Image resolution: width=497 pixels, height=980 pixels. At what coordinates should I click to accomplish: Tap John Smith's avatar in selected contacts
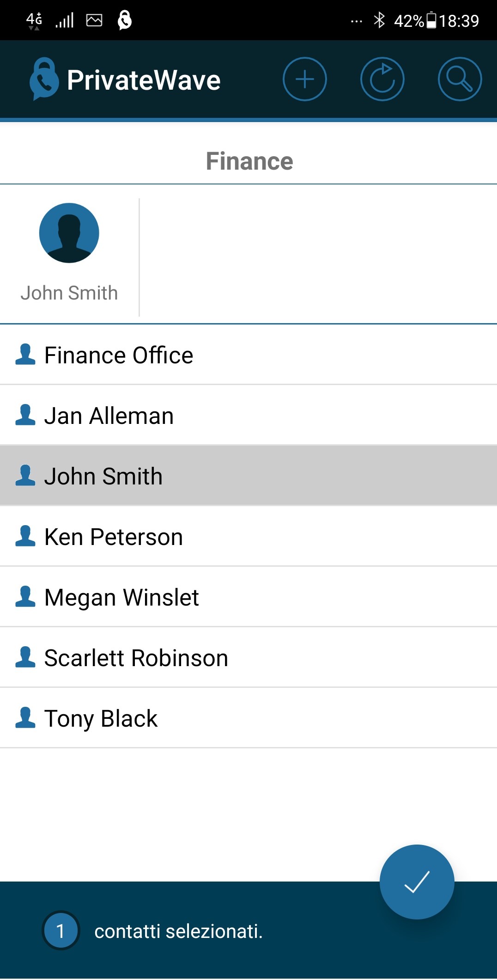[x=69, y=233]
